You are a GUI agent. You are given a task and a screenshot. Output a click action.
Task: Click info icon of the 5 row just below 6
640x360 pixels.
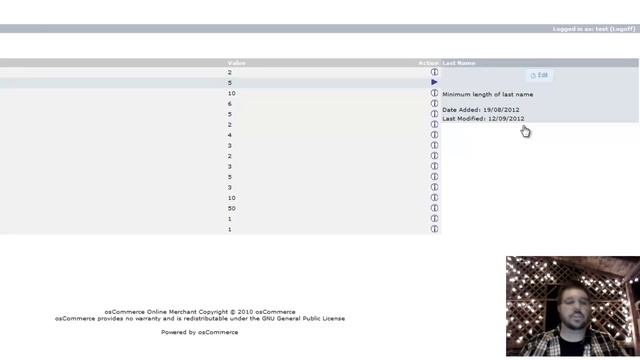point(434,114)
